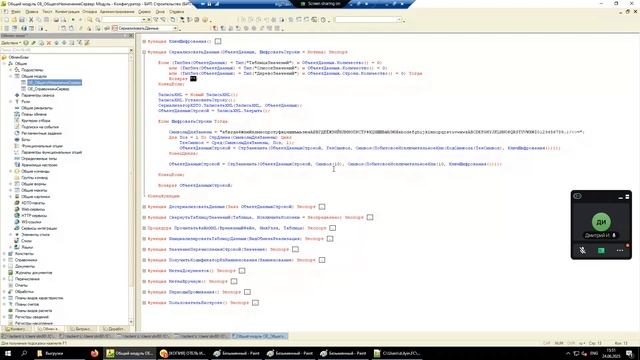The height and width of the screenshot is (360, 640).
Task: Click the red Delete object icon
Action: click(x=49, y=43)
